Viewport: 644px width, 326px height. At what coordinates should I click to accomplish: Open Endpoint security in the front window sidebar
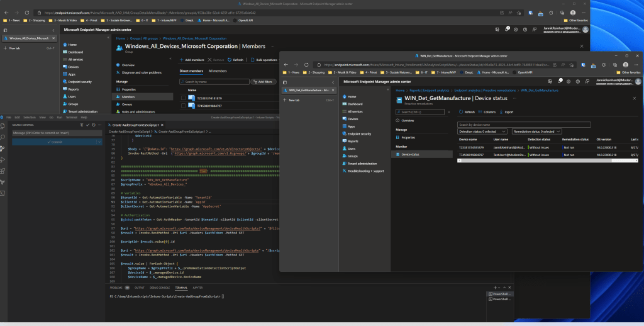point(359,133)
